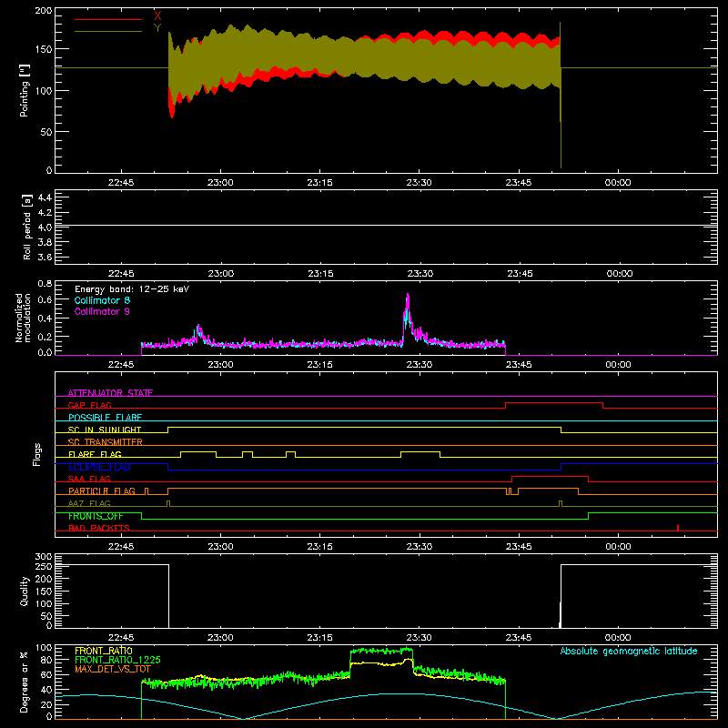Click the 200 value on Pointing axis
The width and height of the screenshot is (728, 728).
click(44, 11)
